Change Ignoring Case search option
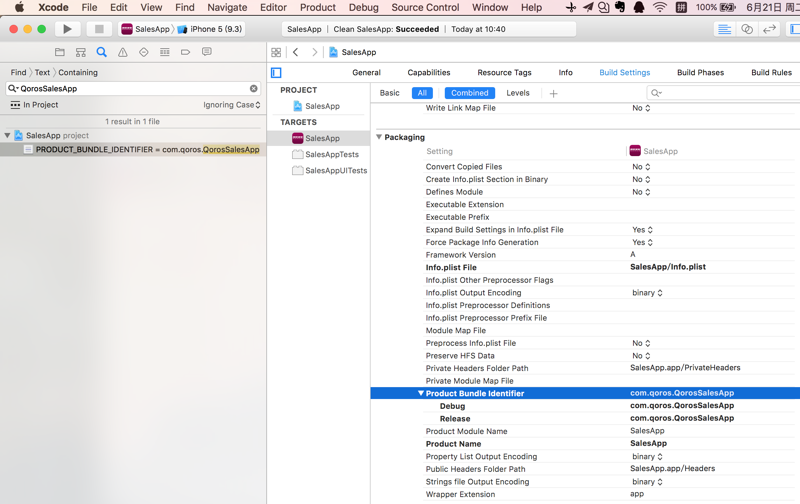The width and height of the screenshot is (800, 504). click(232, 105)
